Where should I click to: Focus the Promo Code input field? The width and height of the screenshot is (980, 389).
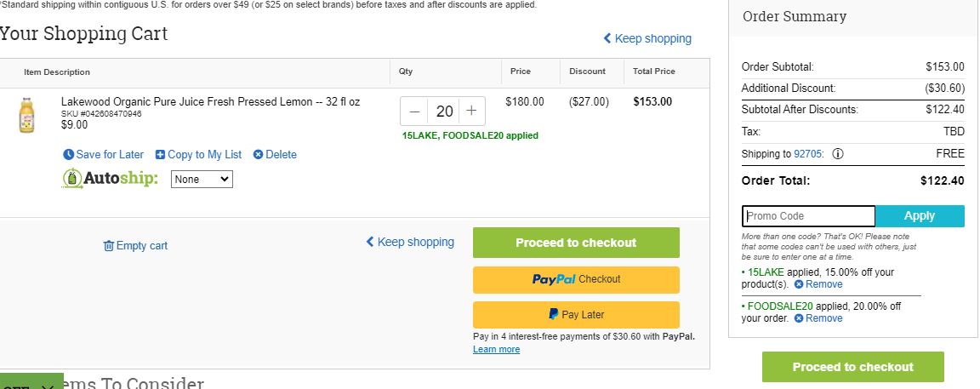pyautogui.click(x=809, y=215)
